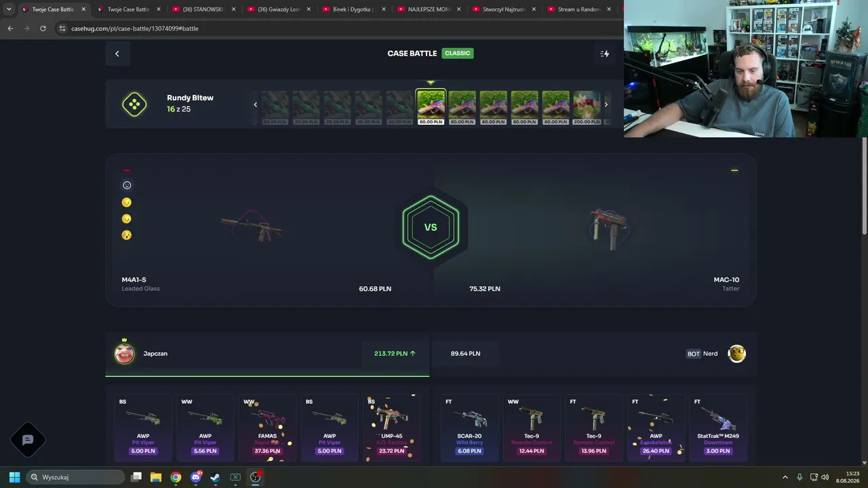Select the 200.00 PLN case thumbnail

click(x=587, y=108)
